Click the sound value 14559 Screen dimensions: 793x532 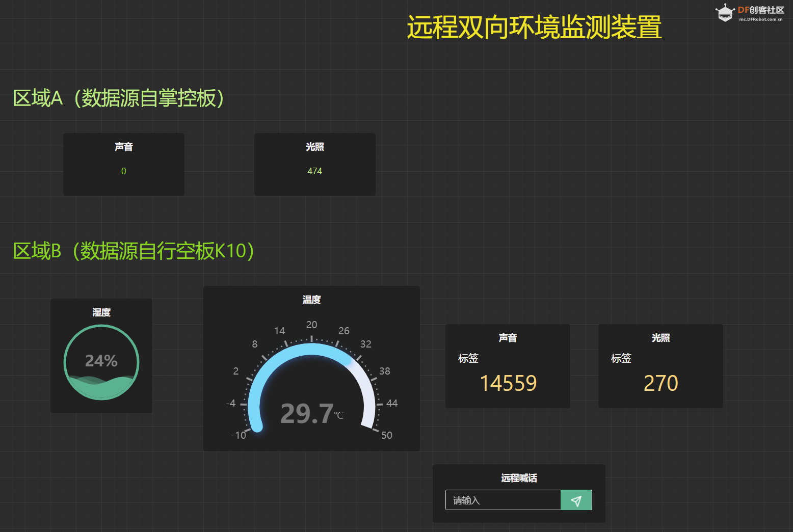[508, 383]
